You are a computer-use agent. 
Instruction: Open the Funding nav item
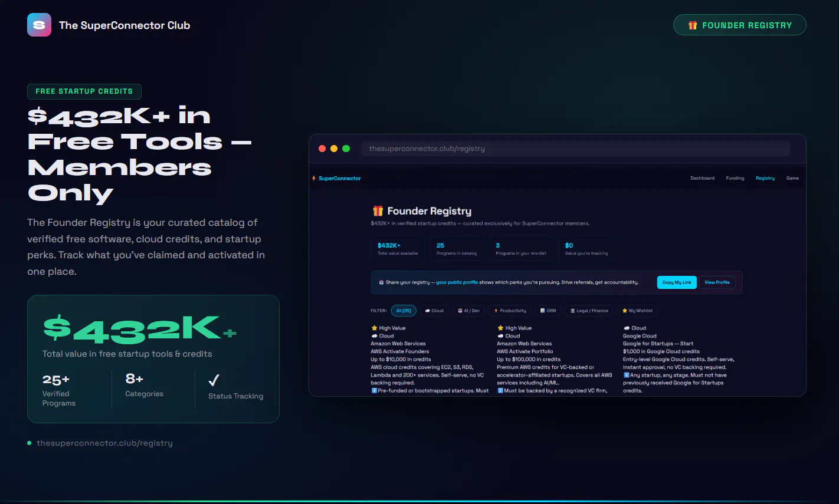735,178
